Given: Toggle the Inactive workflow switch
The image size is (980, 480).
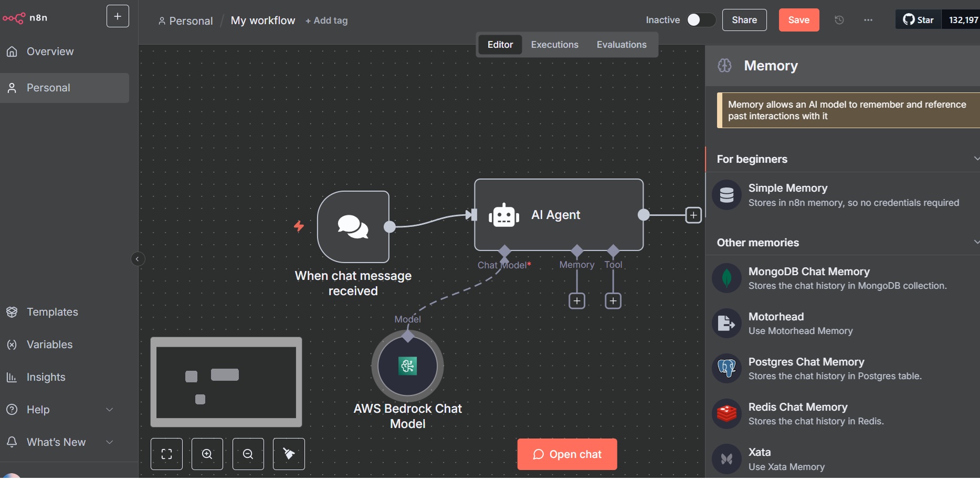Looking at the screenshot, I should (701, 20).
